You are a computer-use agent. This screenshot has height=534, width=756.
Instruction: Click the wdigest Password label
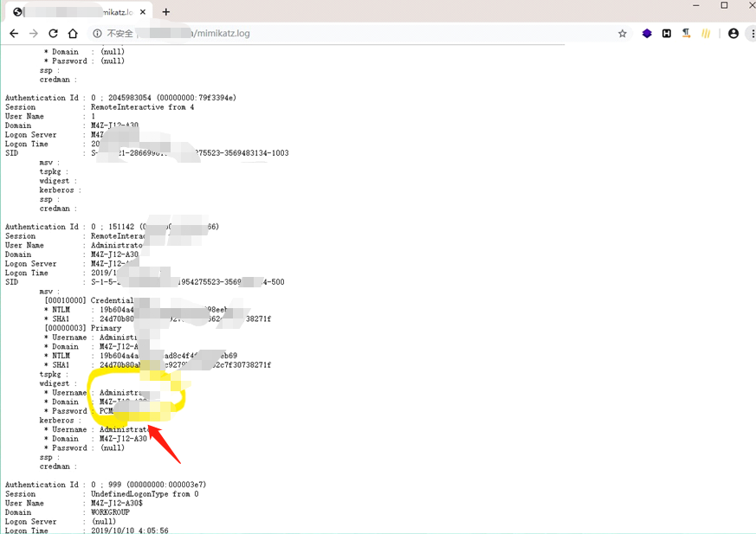tap(69, 411)
